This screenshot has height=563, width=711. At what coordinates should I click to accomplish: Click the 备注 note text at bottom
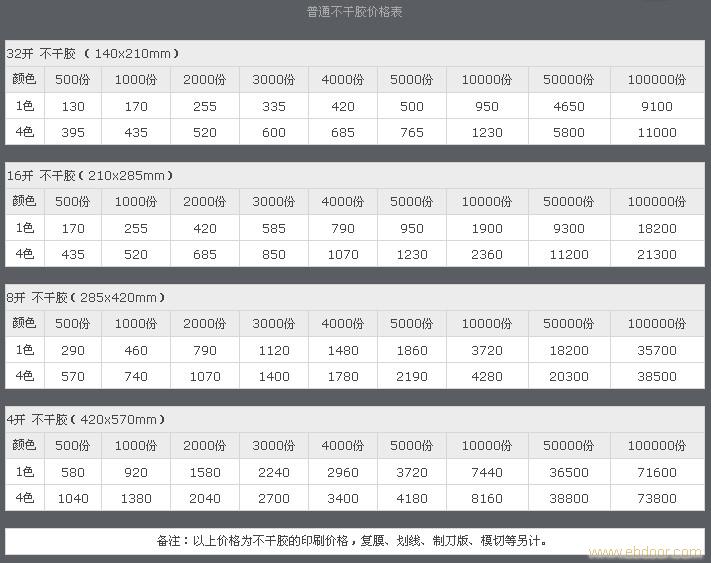point(354,540)
